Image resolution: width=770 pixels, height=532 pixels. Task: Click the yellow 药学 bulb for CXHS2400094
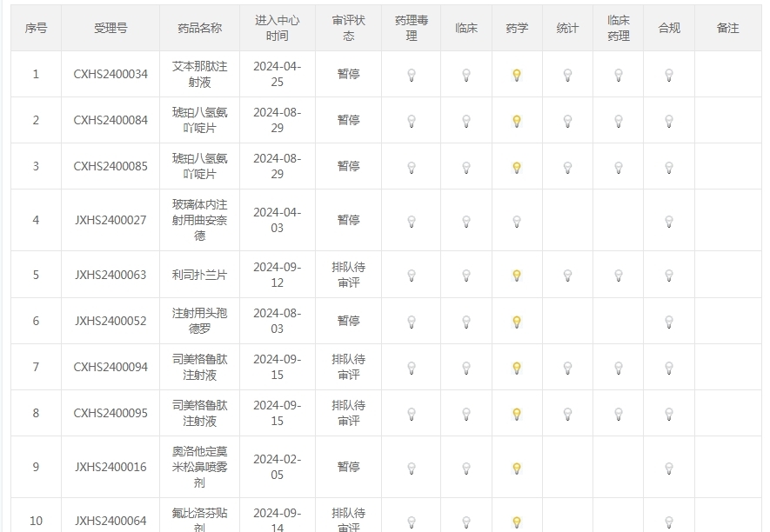tap(517, 368)
